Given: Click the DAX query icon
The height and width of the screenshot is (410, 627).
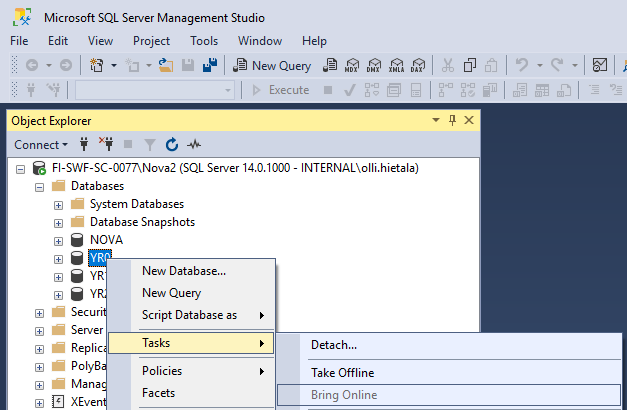Looking at the screenshot, I should pos(419,65).
